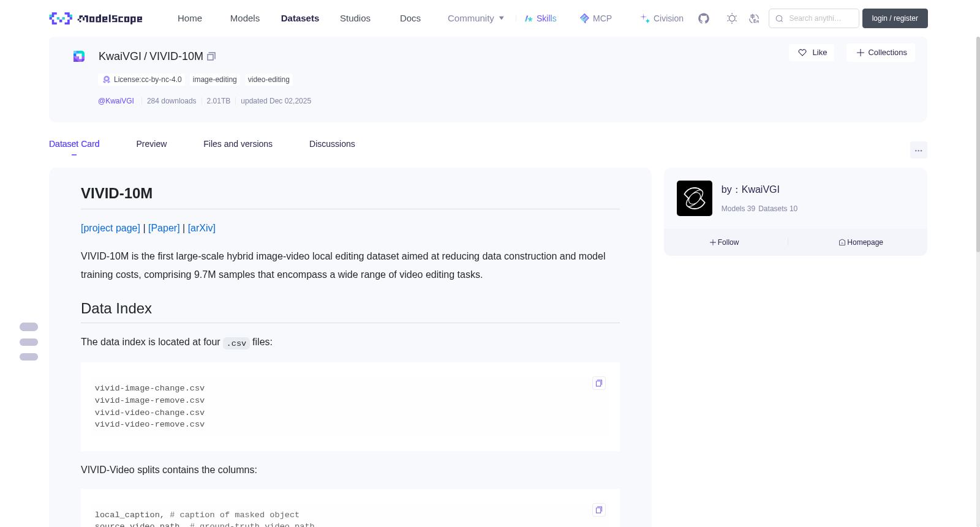Click the login / register button
Image resolution: width=980 pixels, height=527 pixels.
coord(895,18)
